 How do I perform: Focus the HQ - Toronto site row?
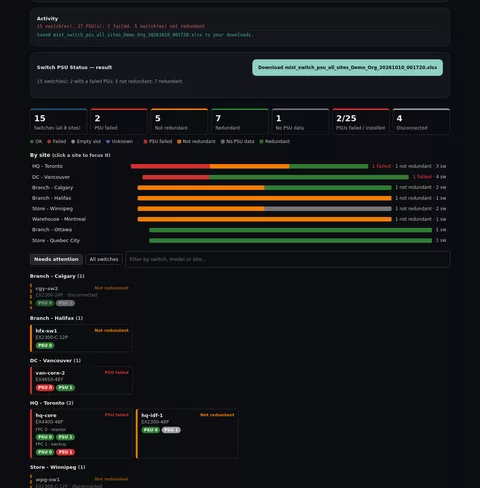coord(239,166)
